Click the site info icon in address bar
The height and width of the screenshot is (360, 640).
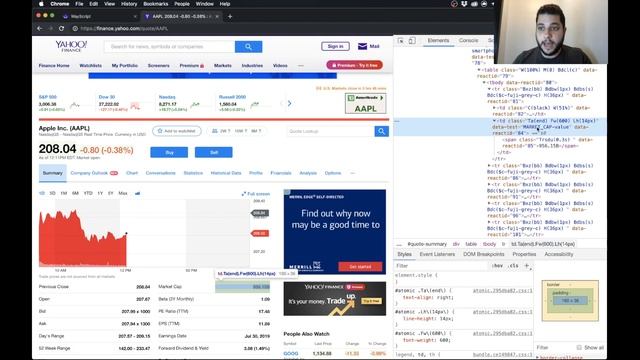75,29
